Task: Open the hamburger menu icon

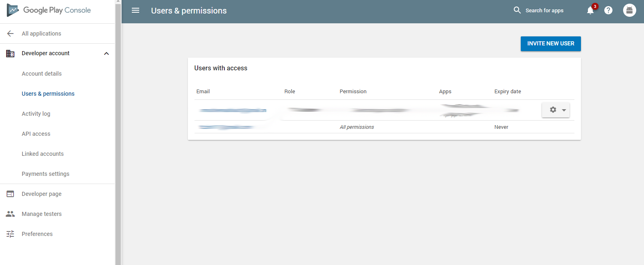Action: 136,11
